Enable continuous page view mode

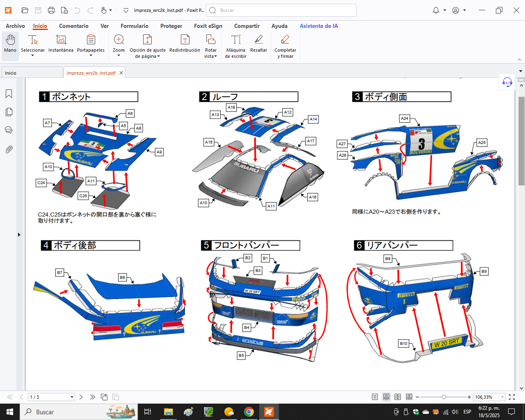pyautogui.click(x=386, y=397)
